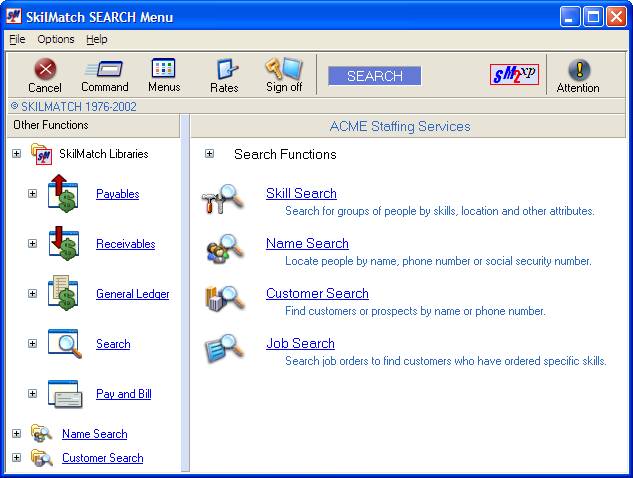Click the Pay and Bill check icon
This screenshot has height=478, width=633.
[x=65, y=394]
